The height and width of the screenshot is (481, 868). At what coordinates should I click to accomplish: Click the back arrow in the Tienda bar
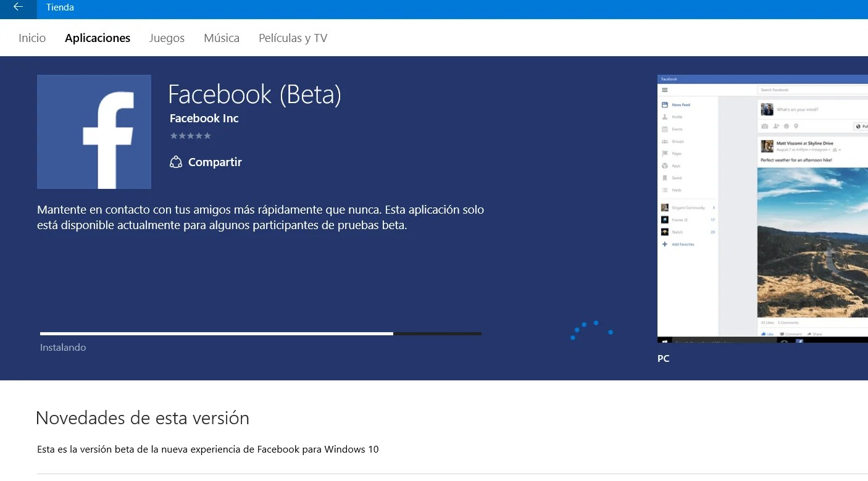17,8
